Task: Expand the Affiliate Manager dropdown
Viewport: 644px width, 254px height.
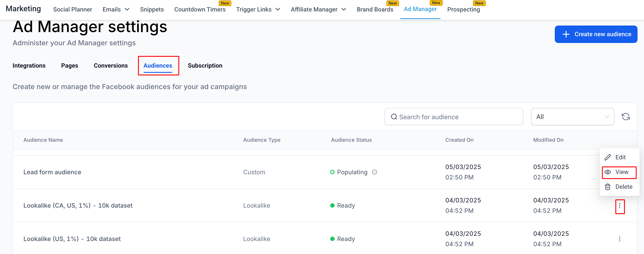Action: [318, 10]
